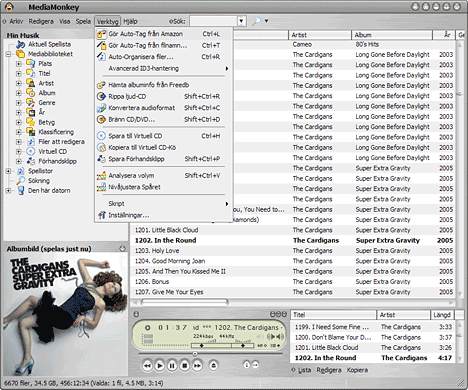Choose Analysera volym

[163, 176]
